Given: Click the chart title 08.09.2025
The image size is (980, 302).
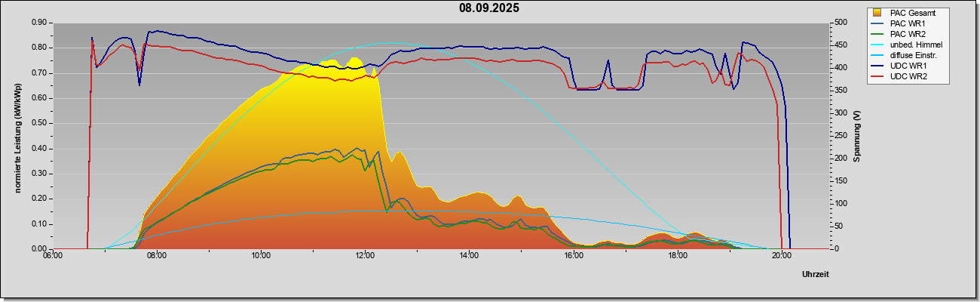Looking at the screenshot, I should tap(489, 8).
